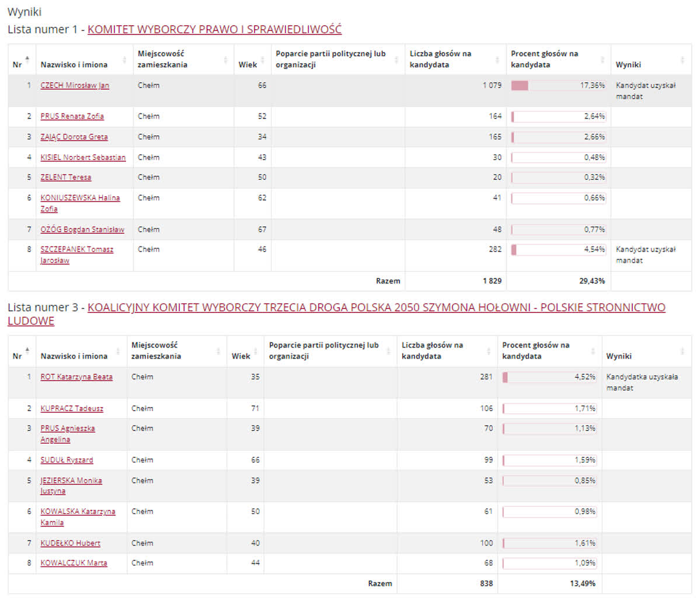Sort PiS table by Procent głosów column

(603, 60)
